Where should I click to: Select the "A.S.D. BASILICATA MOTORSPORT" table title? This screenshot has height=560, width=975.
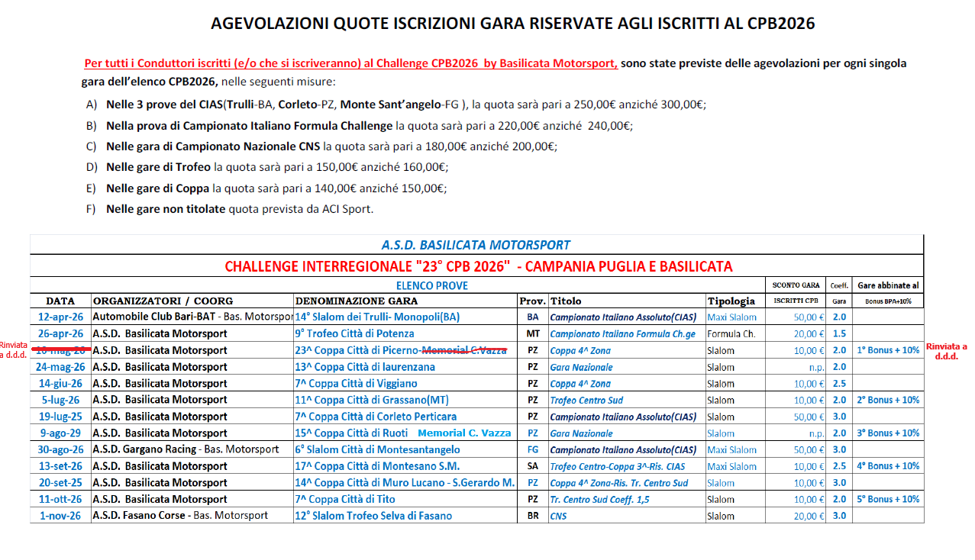476,245
